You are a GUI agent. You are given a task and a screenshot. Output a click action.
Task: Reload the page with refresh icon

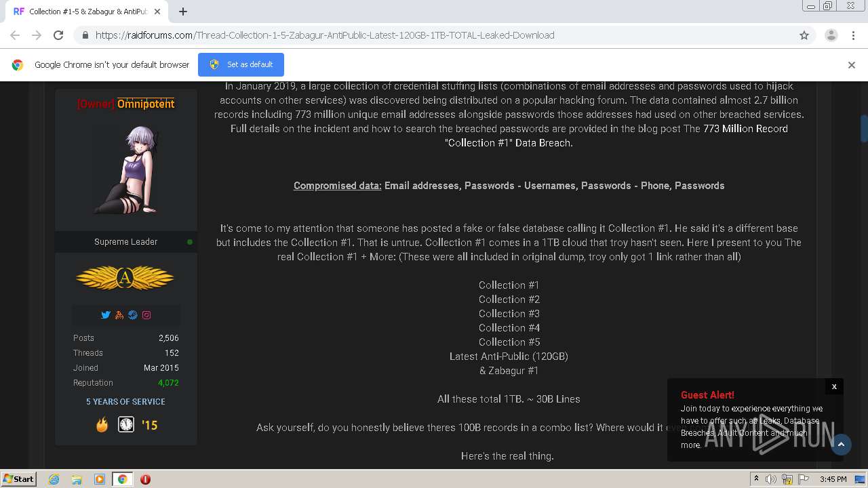58,35
